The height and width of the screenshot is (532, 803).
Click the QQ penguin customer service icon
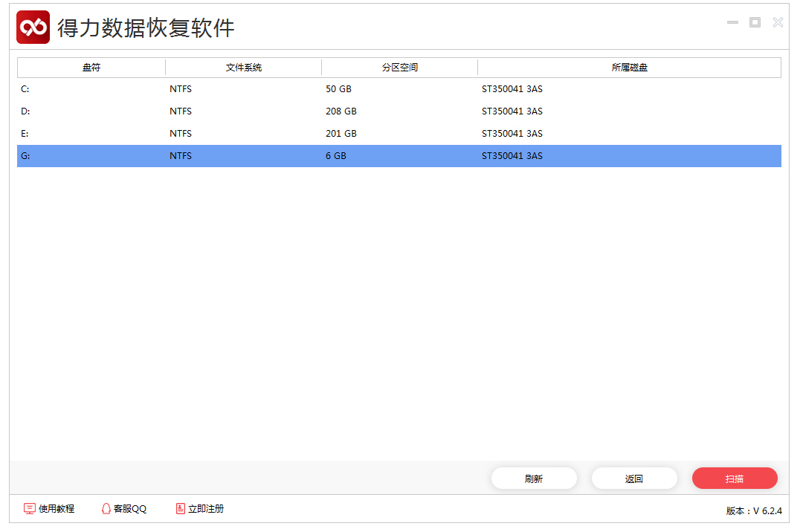tap(106, 509)
